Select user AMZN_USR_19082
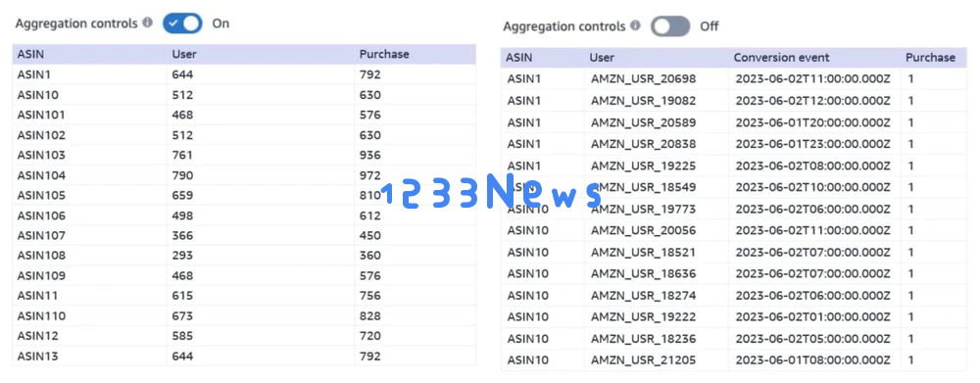This screenshot has height=383, width=980. 643,101
